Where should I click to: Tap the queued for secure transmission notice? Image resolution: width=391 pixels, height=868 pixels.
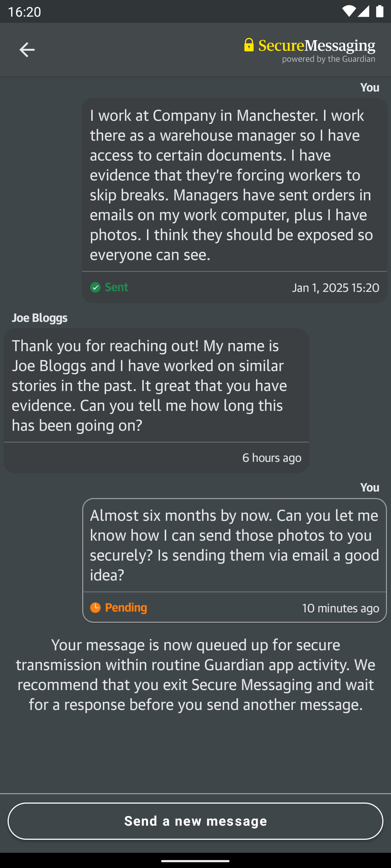point(195,675)
